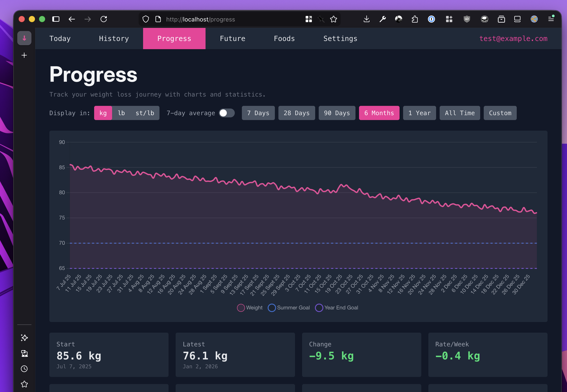The image size is (567, 392).
Task: Open the tracking protection shield panel
Action: [x=146, y=19]
